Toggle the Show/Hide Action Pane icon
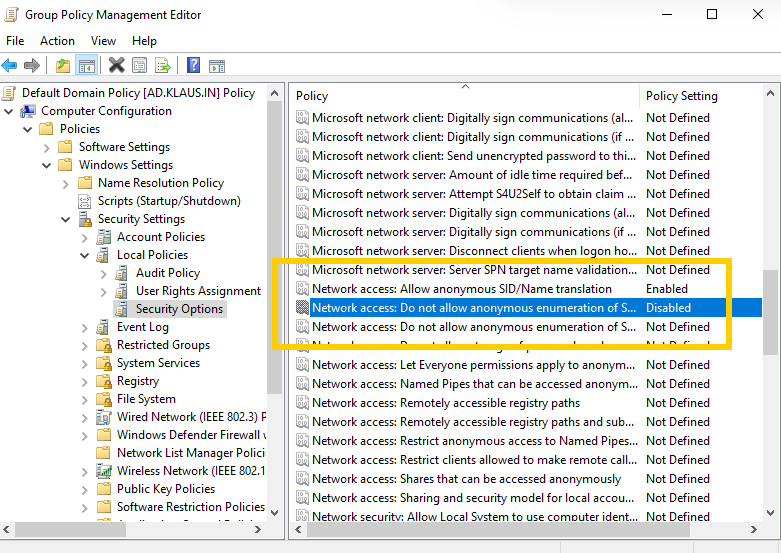This screenshot has height=553, width=781. coord(217,65)
